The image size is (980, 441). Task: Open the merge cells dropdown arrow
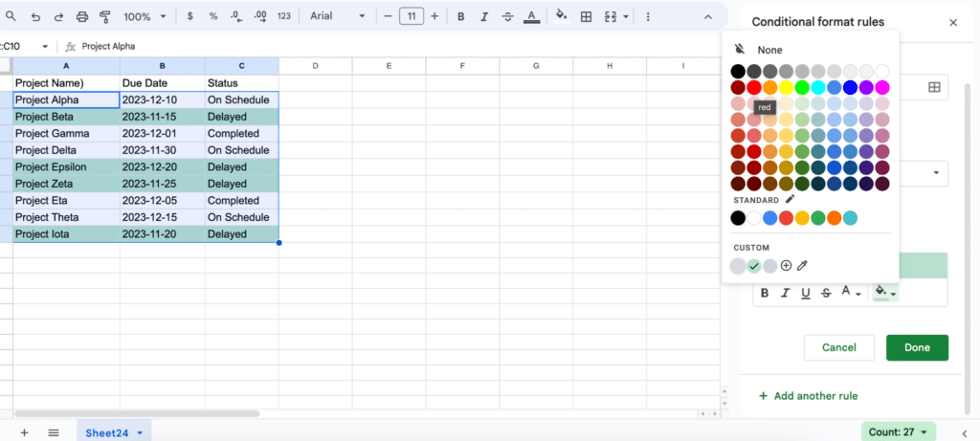tap(626, 17)
